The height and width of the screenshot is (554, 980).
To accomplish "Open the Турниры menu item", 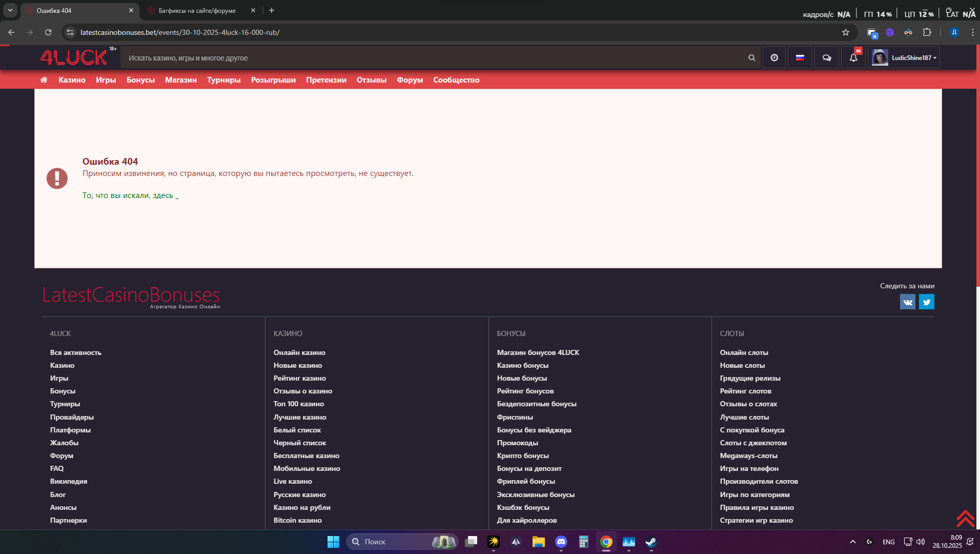I will (223, 80).
